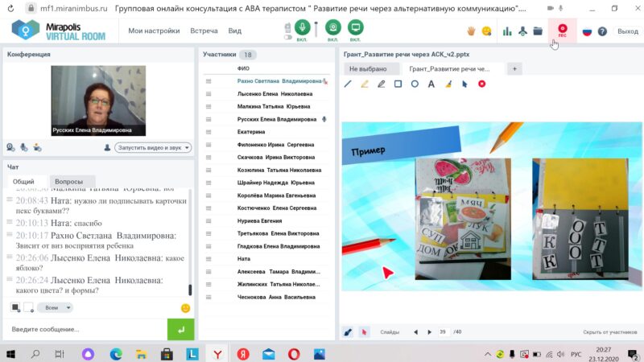
Task: Open Запустить видео и звук dropdown
Action: point(153,148)
